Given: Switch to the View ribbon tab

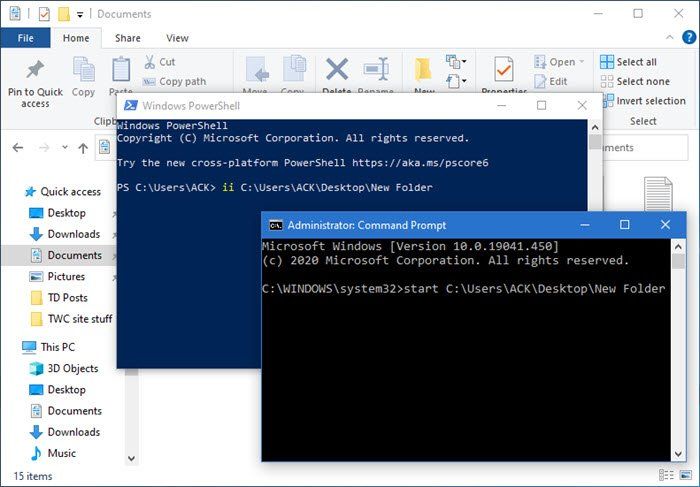Looking at the screenshot, I should [177, 38].
